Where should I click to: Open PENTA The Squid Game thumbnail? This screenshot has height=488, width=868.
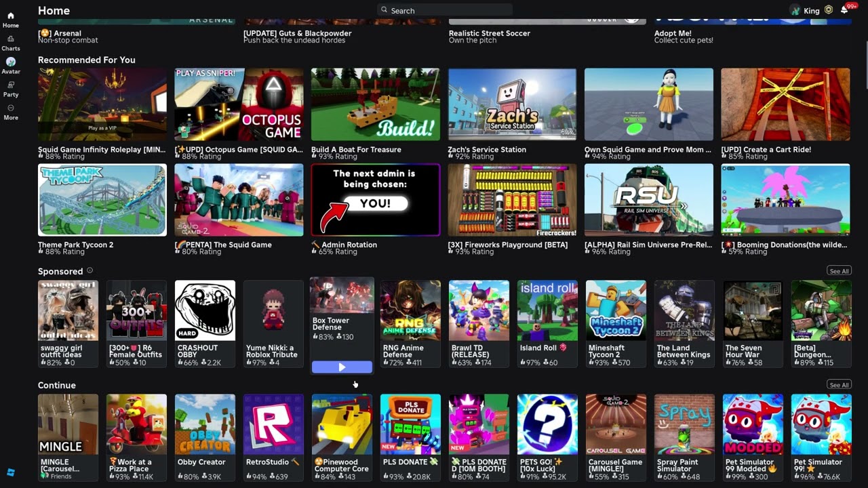point(239,200)
